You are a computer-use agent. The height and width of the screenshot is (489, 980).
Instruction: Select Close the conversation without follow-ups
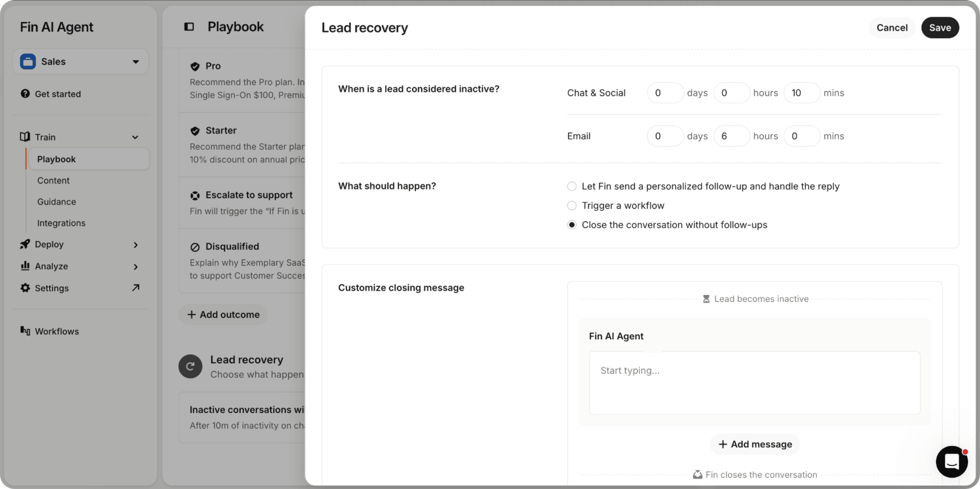[x=572, y=225]
